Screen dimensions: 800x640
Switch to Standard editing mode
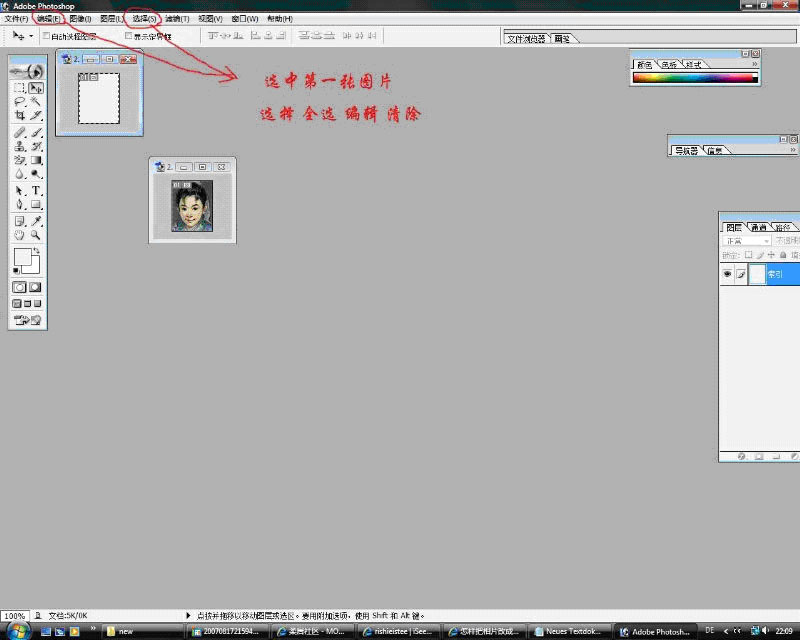(19, 287)
